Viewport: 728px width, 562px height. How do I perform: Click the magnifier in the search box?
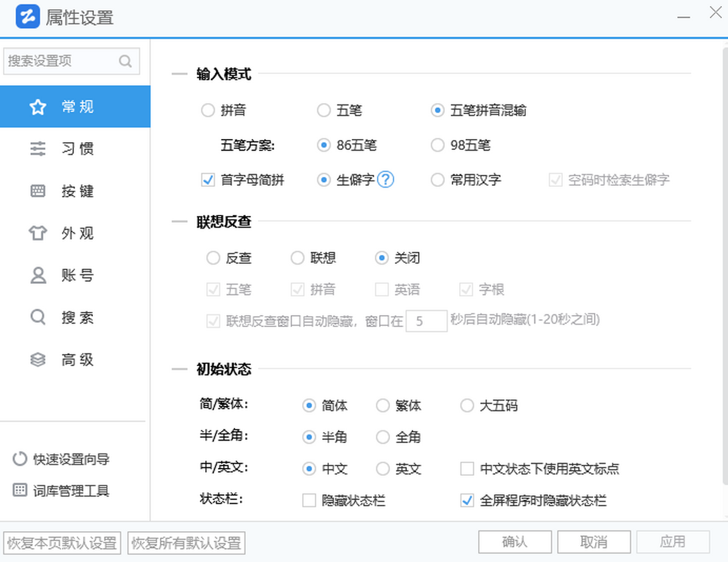point(126,61)
